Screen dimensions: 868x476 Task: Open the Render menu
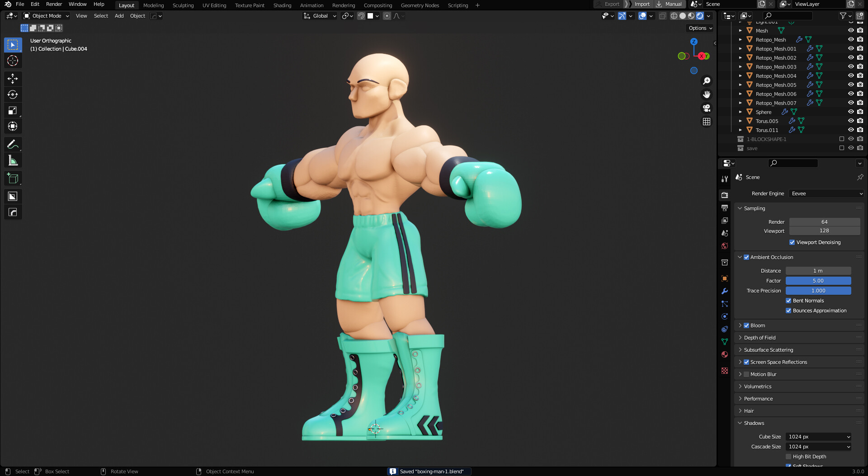[x=54, y=4]
